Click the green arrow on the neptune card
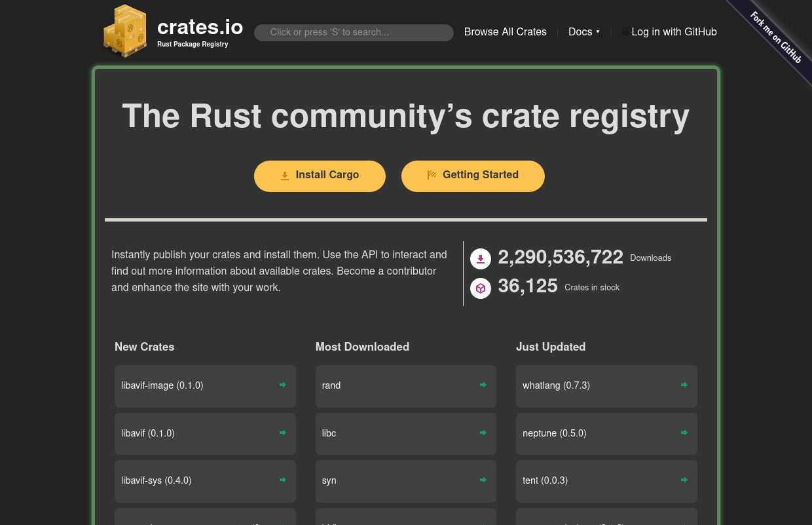812x525 pixels. pos(684,433)
